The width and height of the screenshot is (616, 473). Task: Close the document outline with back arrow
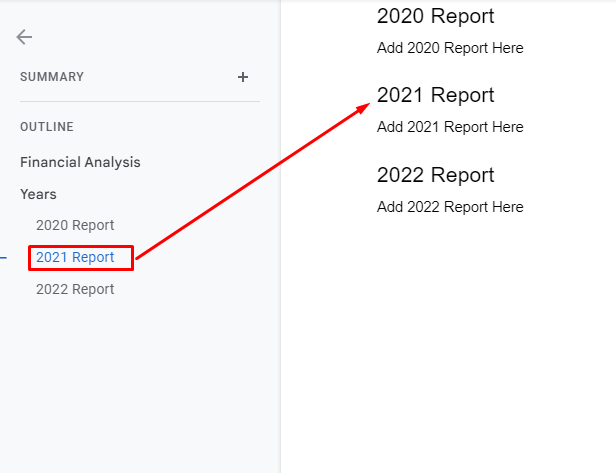coord(24,37)
